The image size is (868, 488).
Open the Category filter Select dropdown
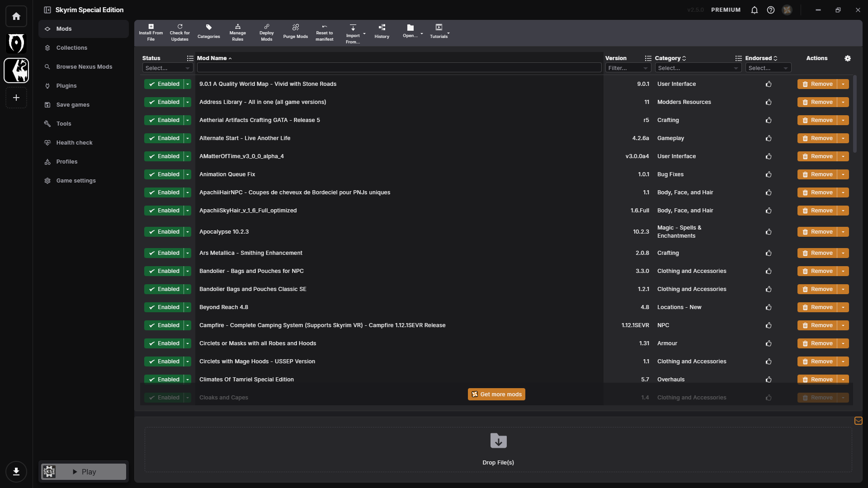point(698,68)
